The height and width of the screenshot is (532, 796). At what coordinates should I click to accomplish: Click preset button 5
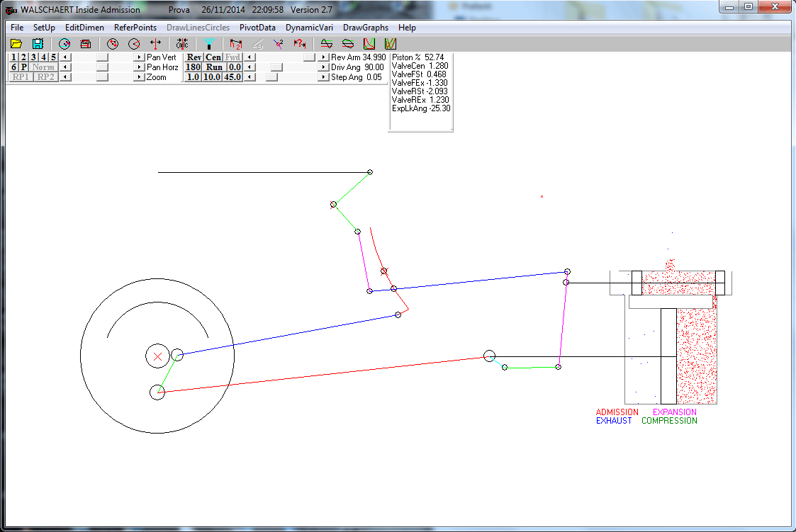[52, 57]
